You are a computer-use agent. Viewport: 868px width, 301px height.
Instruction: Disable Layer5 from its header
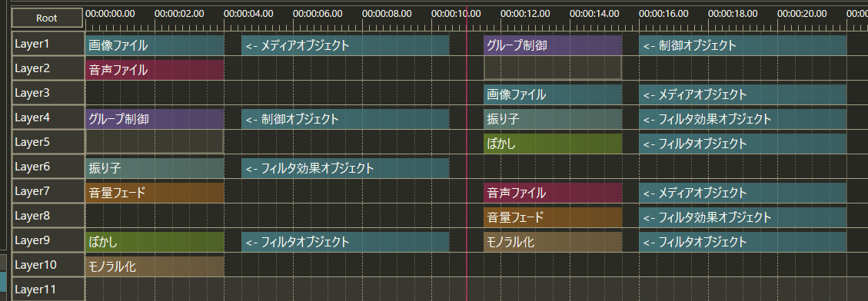pos(48,142)
